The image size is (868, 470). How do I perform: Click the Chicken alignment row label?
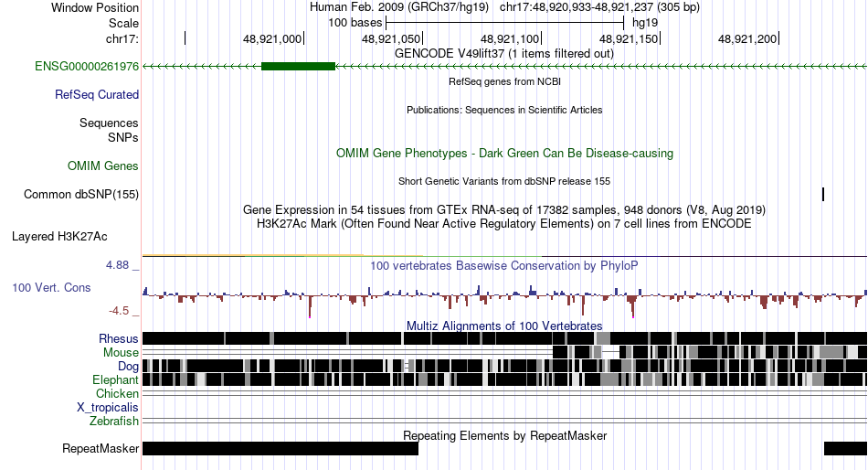[x=117, y=393]
